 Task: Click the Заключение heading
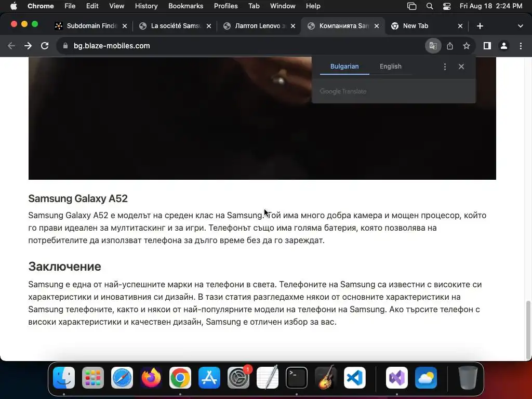[x=64, y=267]
